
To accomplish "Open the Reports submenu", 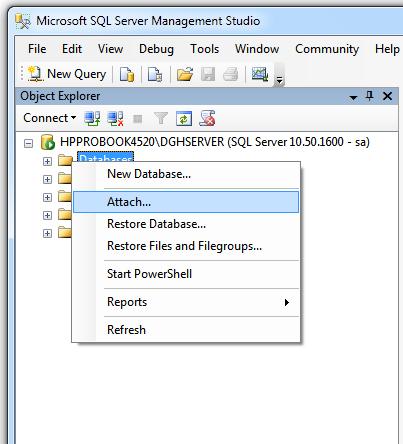I will pos(186,302).
